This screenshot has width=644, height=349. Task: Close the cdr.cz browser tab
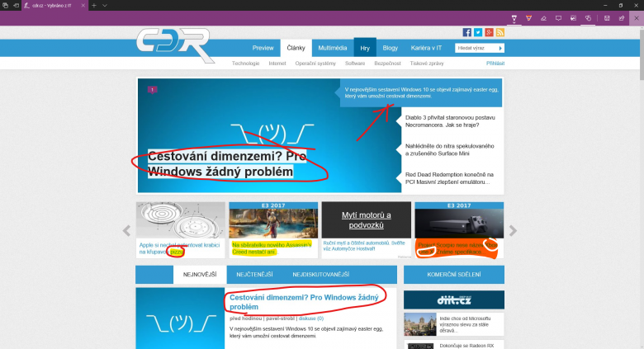click(x=83, y=5)
